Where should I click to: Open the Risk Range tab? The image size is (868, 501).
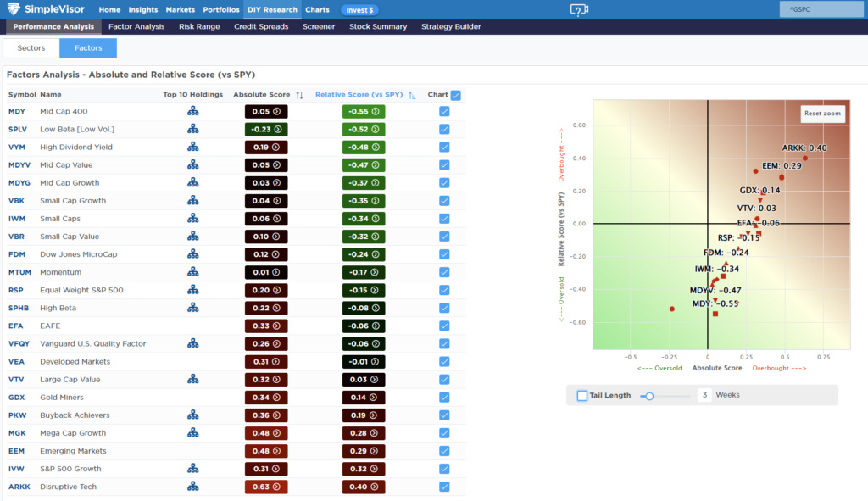pos(199,26)
